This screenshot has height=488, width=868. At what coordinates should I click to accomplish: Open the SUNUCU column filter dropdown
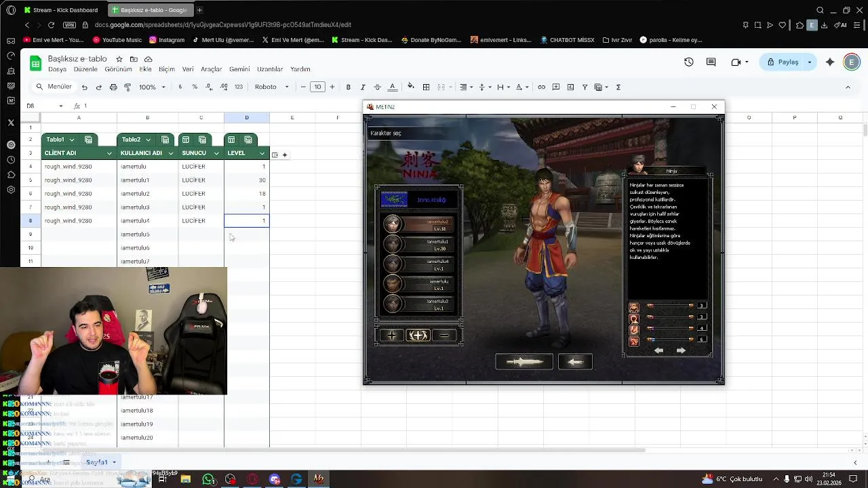pos(216,153)
